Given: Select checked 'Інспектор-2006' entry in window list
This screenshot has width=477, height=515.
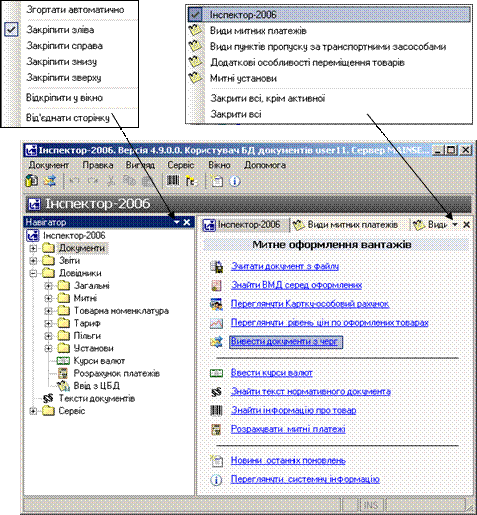Looking at the screenshot, I should tap(329, 15).
